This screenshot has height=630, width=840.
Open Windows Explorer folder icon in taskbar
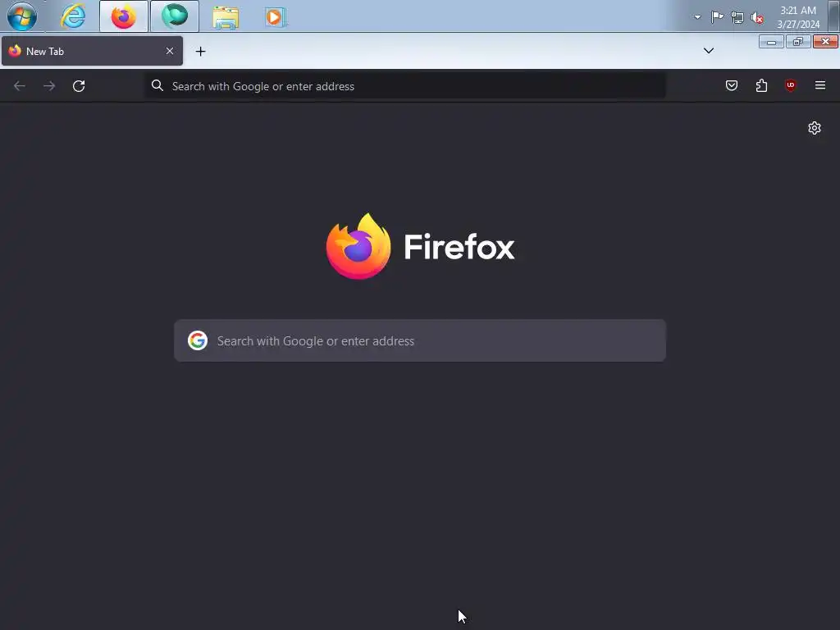[x=226, y=17]
